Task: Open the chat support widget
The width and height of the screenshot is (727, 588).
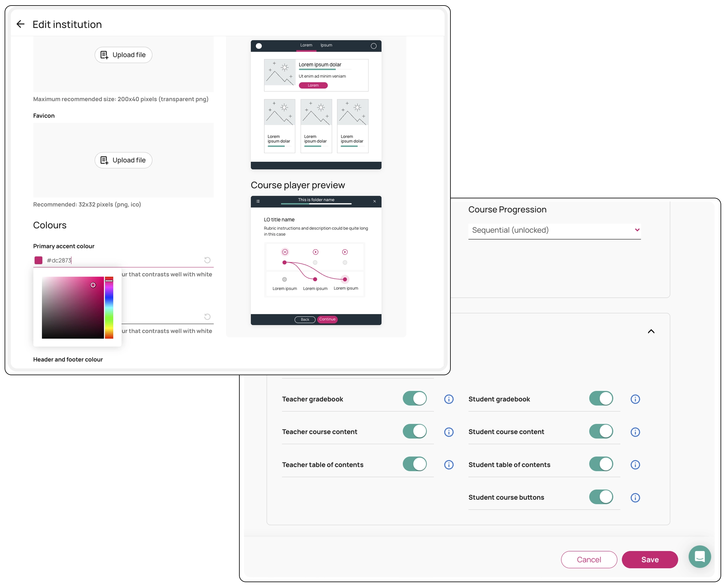Action: coord(699,557)
